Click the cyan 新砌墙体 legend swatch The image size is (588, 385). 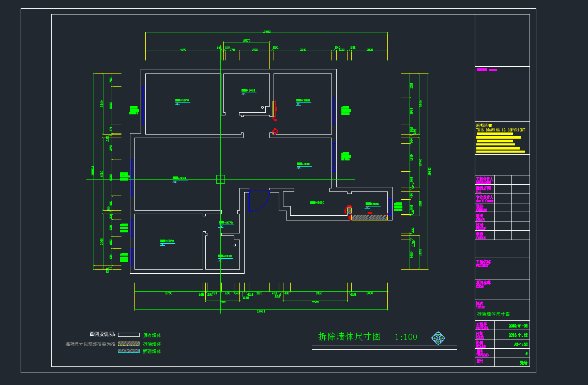click(x=129, y=351)
